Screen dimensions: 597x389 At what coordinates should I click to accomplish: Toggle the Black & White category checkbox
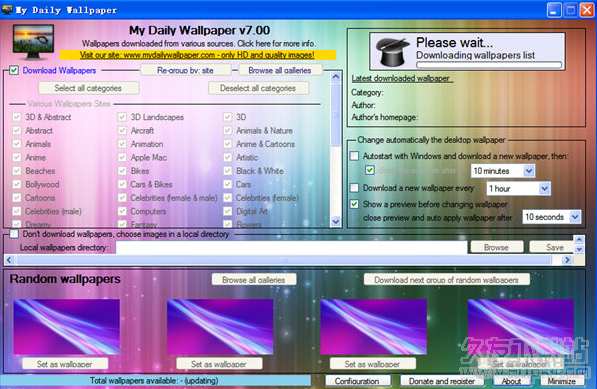(228, 171)
